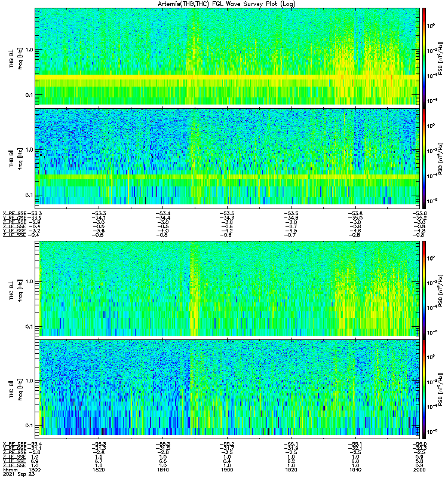Click the '1940' time label
The width and height of the screenshot is (448, 478).
pos(355,470)
